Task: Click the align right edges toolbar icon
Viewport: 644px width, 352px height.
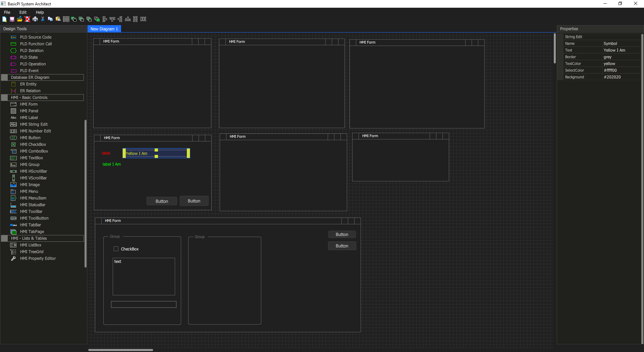Action: tap(120, 19)
